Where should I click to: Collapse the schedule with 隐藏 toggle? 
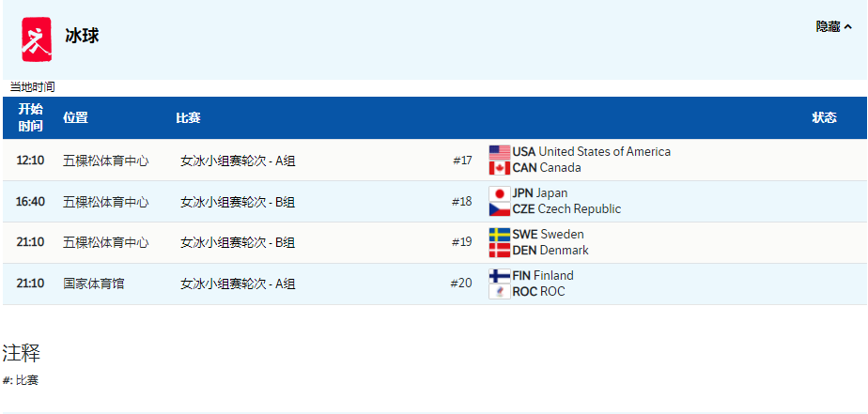833,27
